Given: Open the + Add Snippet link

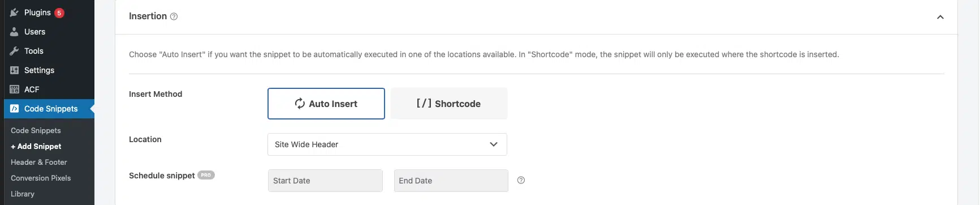Looking at the screenshot, I should (36, 146).
